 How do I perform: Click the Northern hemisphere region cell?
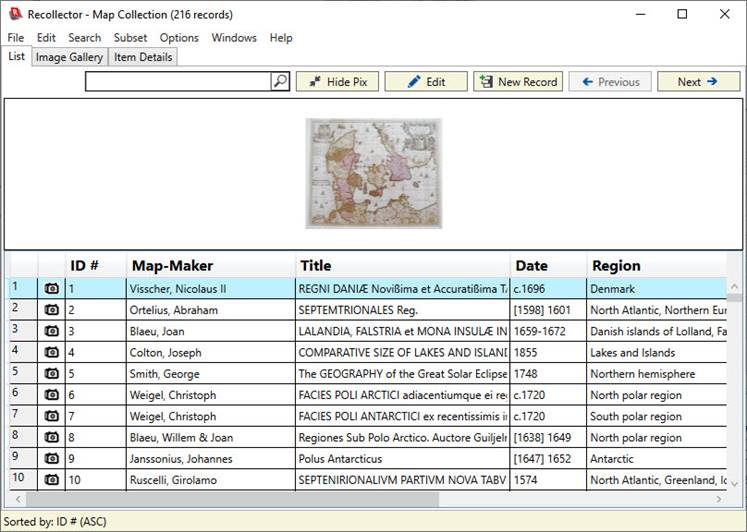pyautogui.click(x=657, y=373)
